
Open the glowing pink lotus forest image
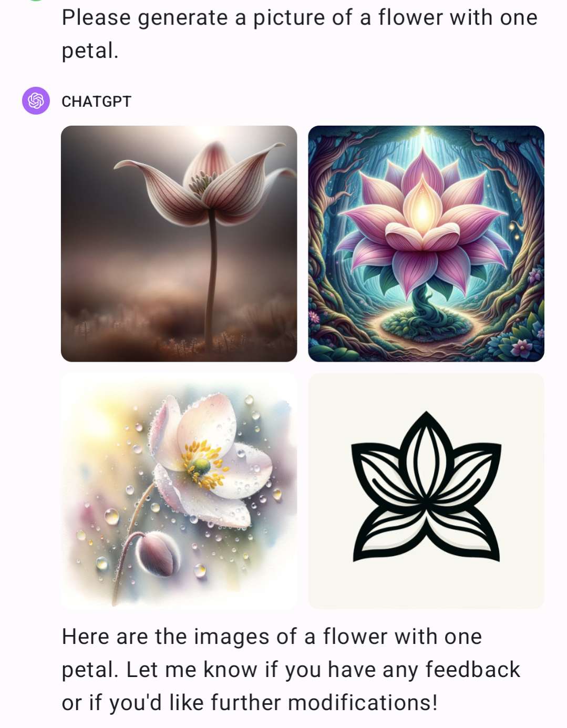pyautogui.click(x=426, y=243)
